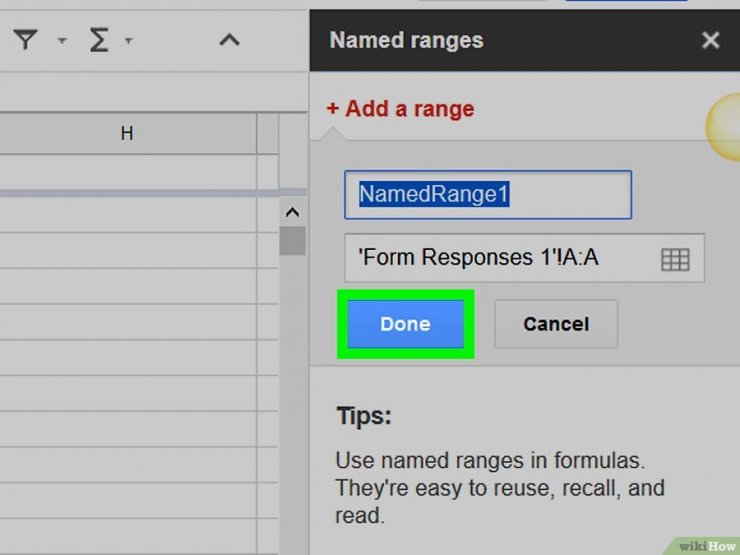Click the vertical scrollbar thumb
The width and height of the screenshot is (740, 555).
293,241
